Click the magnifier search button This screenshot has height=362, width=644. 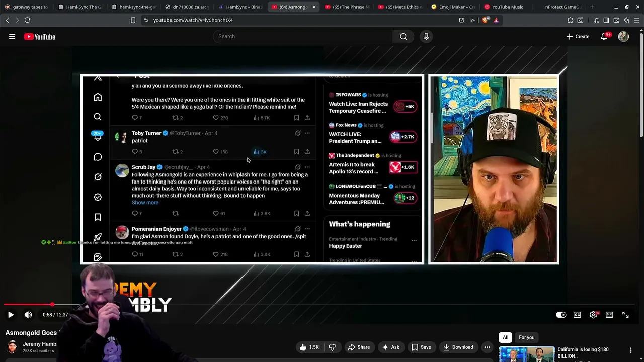click(x=404, y=36)
